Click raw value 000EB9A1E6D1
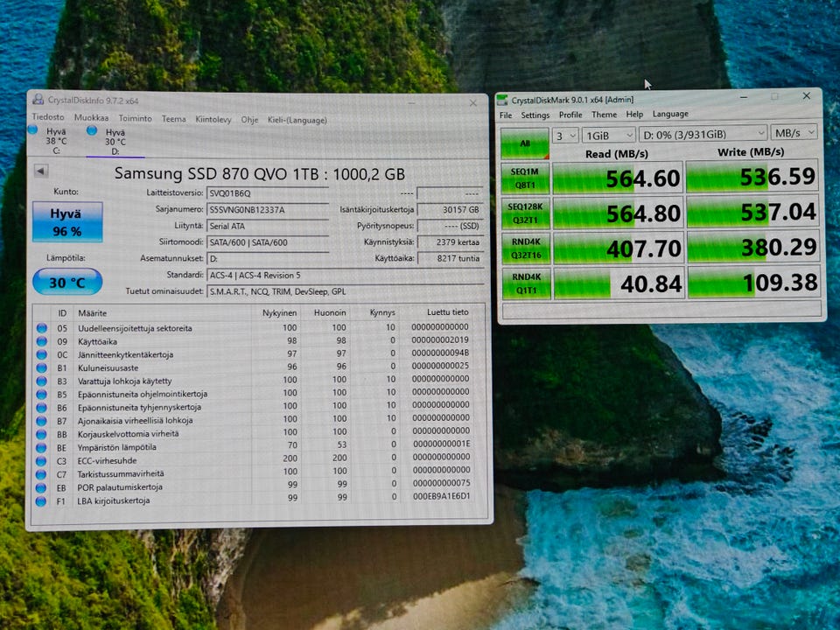840x630 pixels. (441, 497)
